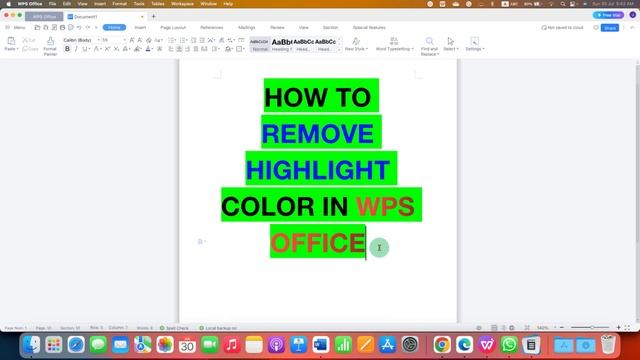
Task: Apply the Heading 1 style
Action: pos(282,44)
